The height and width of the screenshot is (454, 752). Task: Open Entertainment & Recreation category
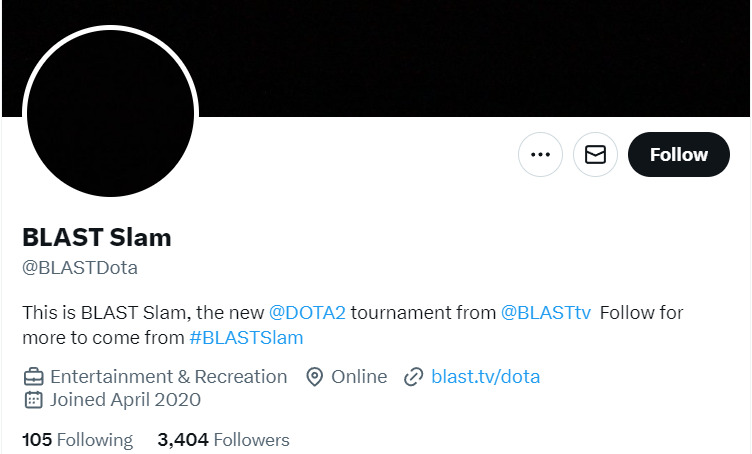pyautogui.click(x=169, y=377)
